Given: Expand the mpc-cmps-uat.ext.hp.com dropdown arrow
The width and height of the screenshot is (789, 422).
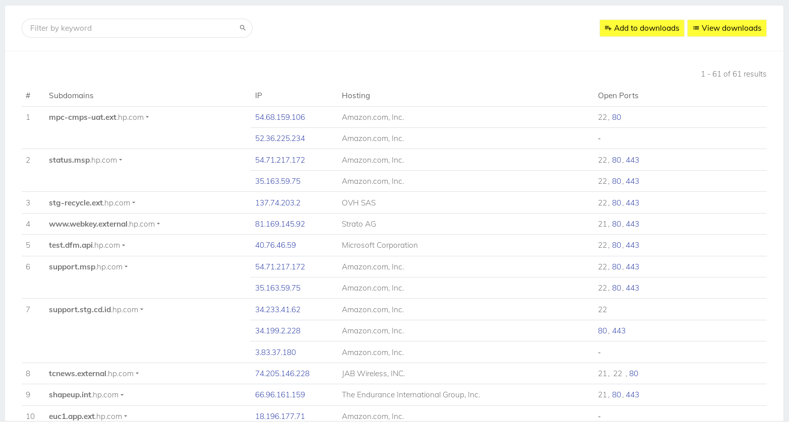Looking at the screenshot, I should [x=147, y=118].
